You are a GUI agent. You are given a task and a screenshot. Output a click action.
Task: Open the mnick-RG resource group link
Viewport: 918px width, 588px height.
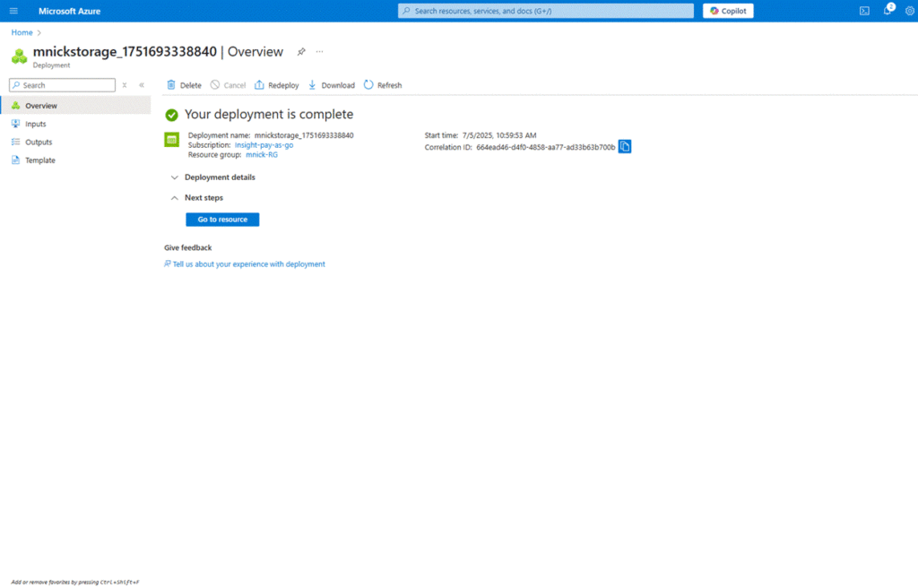[262, 154]
